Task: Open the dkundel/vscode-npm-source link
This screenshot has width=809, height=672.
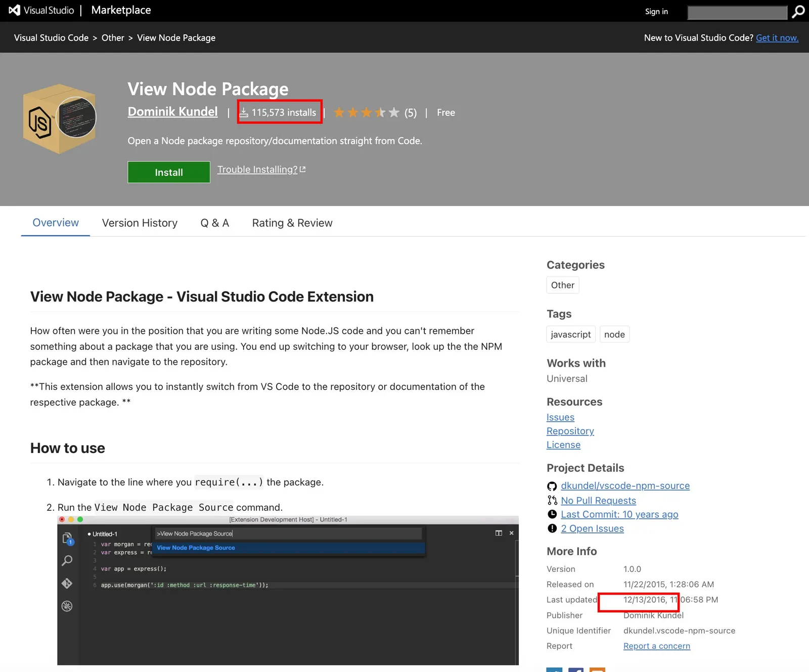Action: pyautogui.click(x=625, y=486)
